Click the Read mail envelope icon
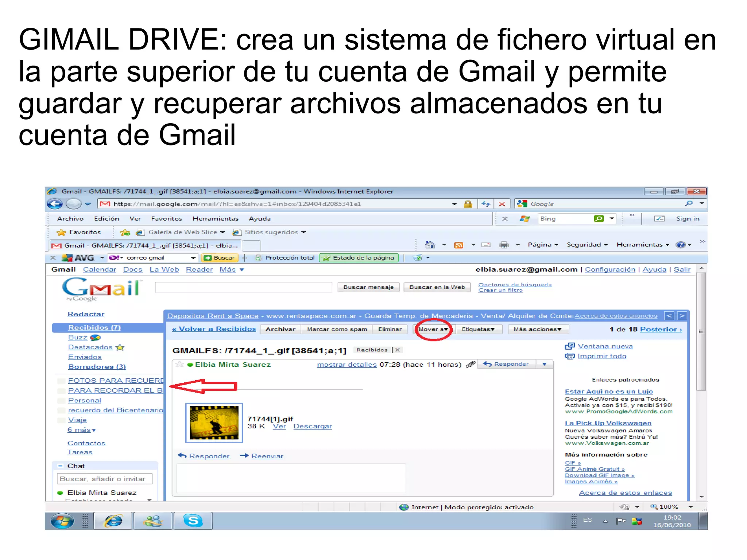Image resolution: width=747 pixels, height=560 pixels. (x=486, y=245)
